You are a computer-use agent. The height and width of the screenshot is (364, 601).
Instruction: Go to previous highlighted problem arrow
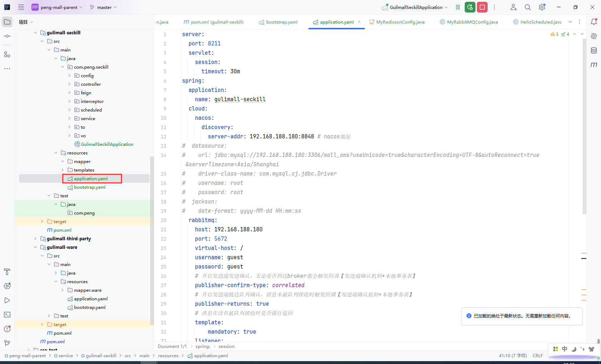pyautogui.click(x=575, y=34)
